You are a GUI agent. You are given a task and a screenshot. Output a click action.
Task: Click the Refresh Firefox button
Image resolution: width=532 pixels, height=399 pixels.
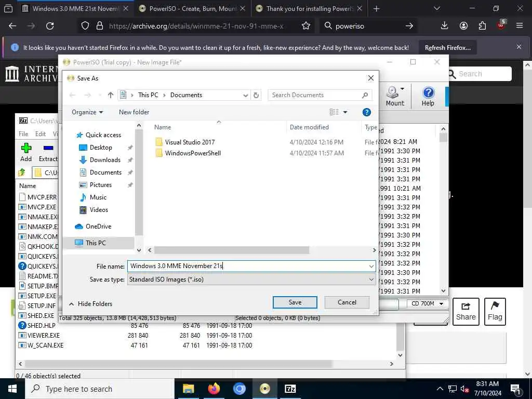(x=447, y=48)
